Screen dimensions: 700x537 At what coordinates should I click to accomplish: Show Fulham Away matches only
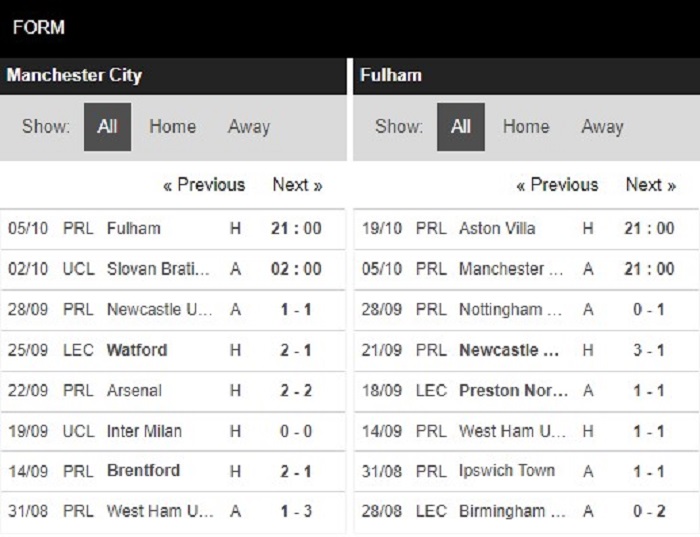pyautogui.click(x=602, y=127)
